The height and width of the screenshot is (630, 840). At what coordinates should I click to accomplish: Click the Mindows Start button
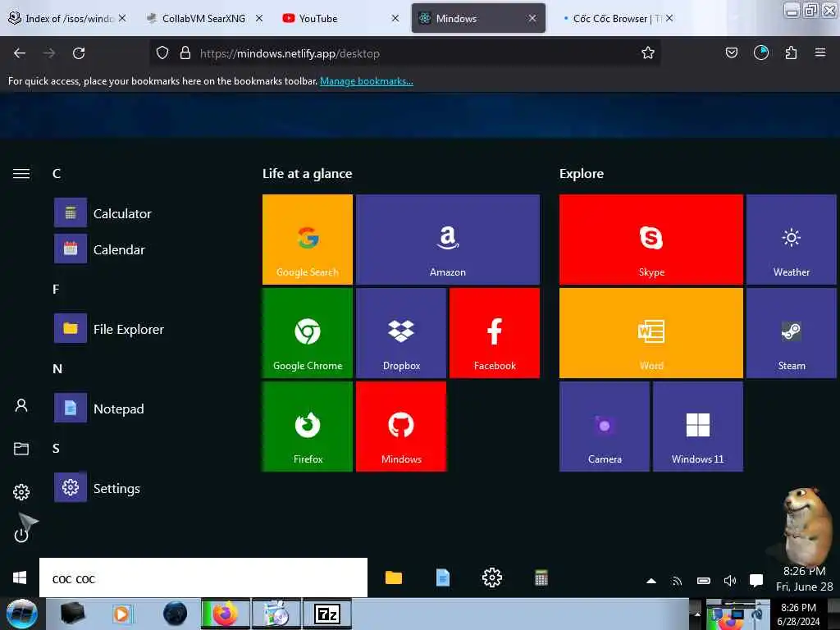20,577
